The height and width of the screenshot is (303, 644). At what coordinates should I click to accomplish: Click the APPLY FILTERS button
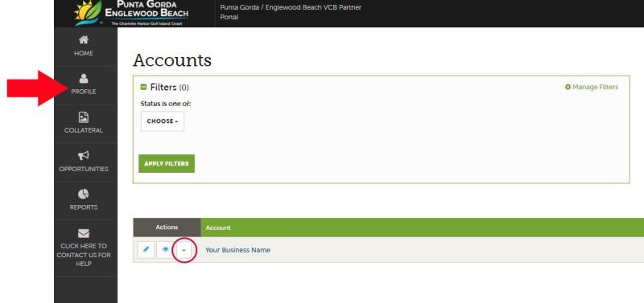[167, 164]
